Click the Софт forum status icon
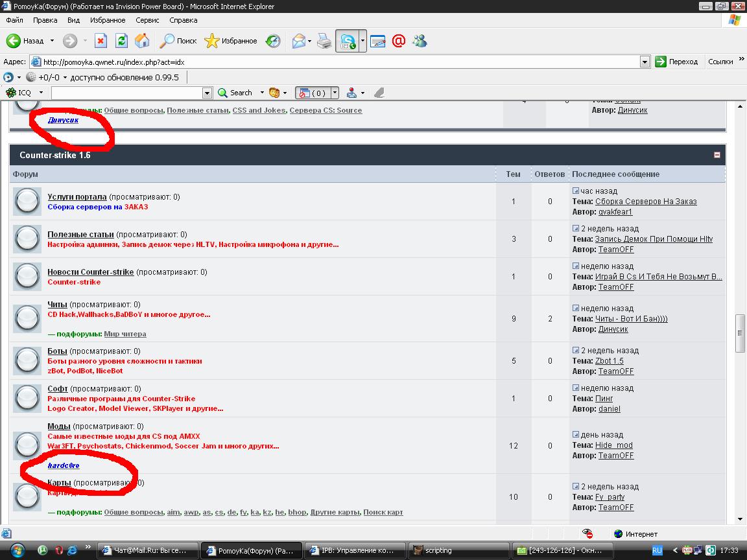 pos(27,398)
